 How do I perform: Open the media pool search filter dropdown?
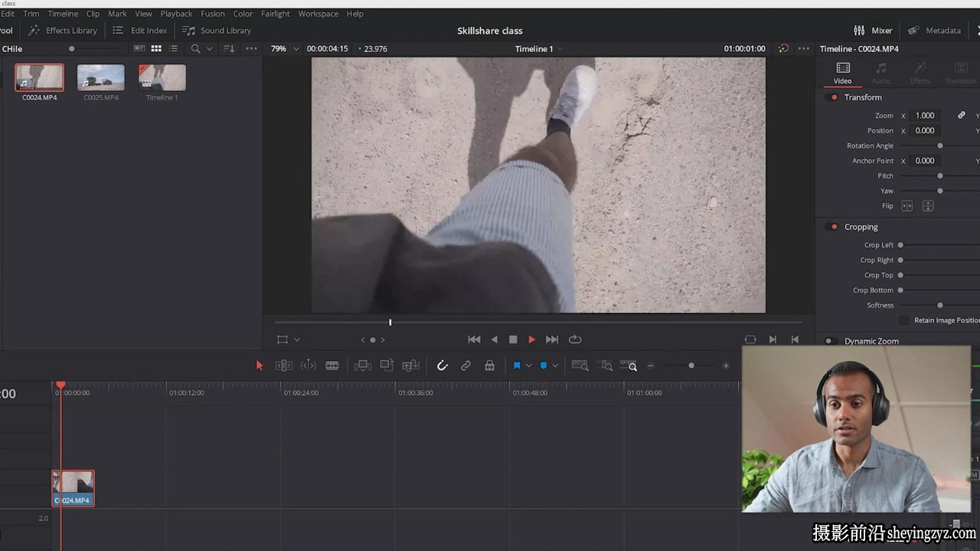point(209,49)
